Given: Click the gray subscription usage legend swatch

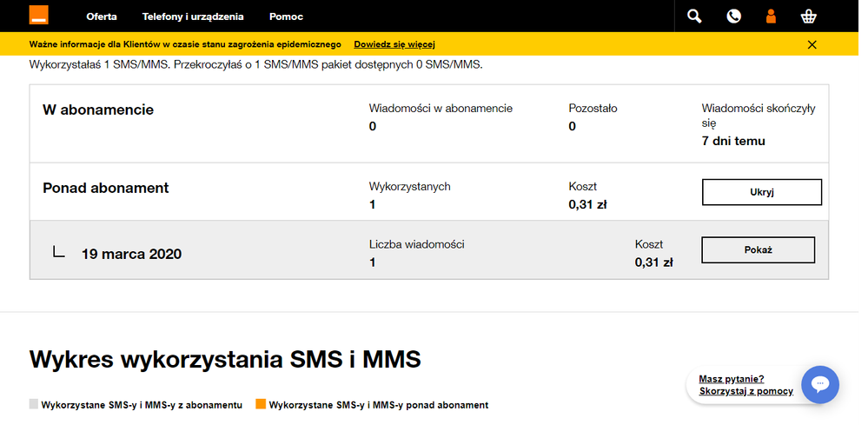Looking at the screenshot, I should click(x=34, y=404).
